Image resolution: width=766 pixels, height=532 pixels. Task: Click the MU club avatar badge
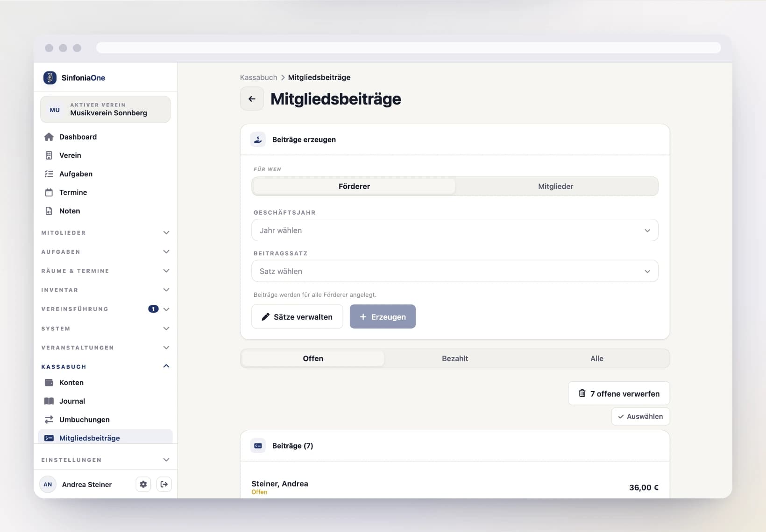(x=55, y=110)
